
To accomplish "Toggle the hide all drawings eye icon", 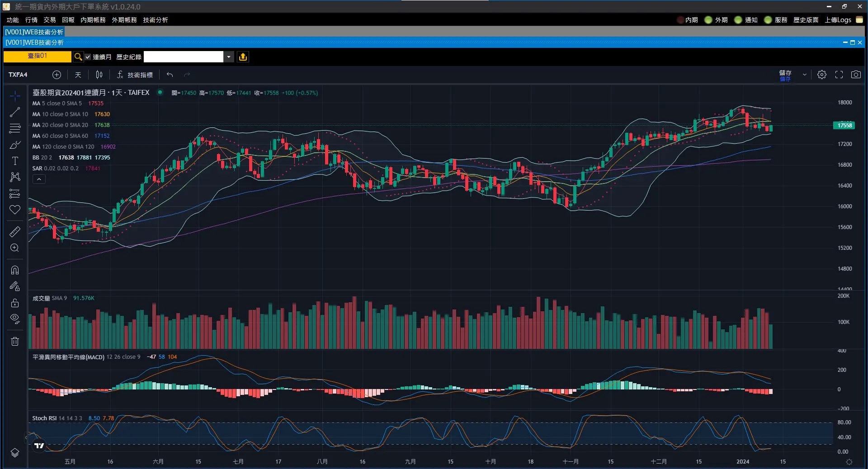I will (15, 319).
